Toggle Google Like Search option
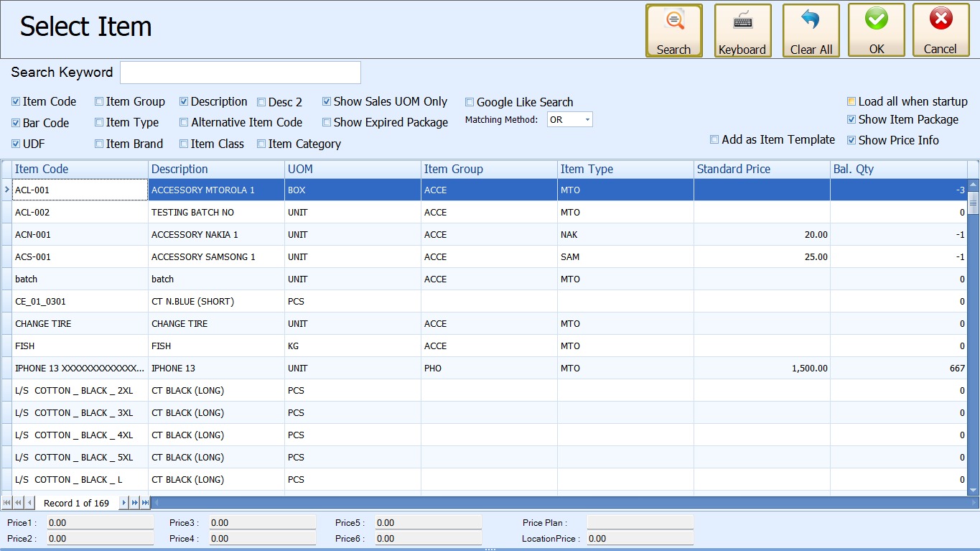This screenshot has height=551, width=980. pyautogui.click(x=470, y=103)
